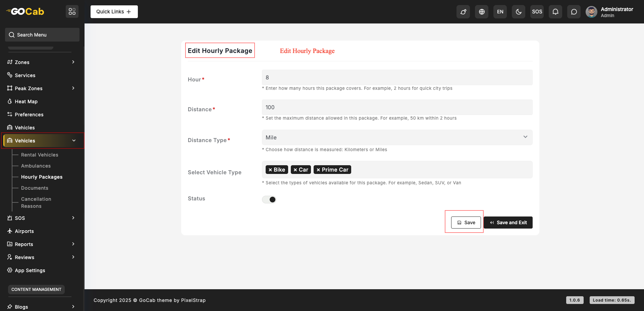The image size is (644, 311).
Task: Open the Distance Type dropdown
Action: [x=397, y=137]
